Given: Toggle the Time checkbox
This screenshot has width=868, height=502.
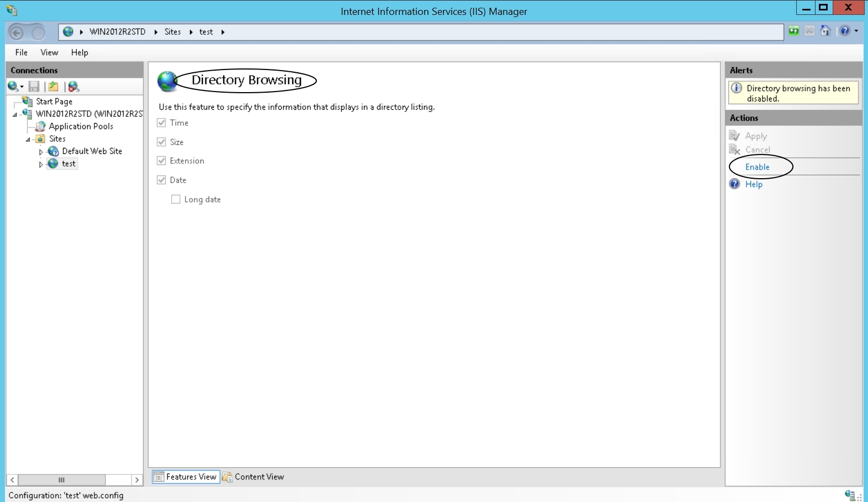Looking at the screenshot, I should point(161,122).
